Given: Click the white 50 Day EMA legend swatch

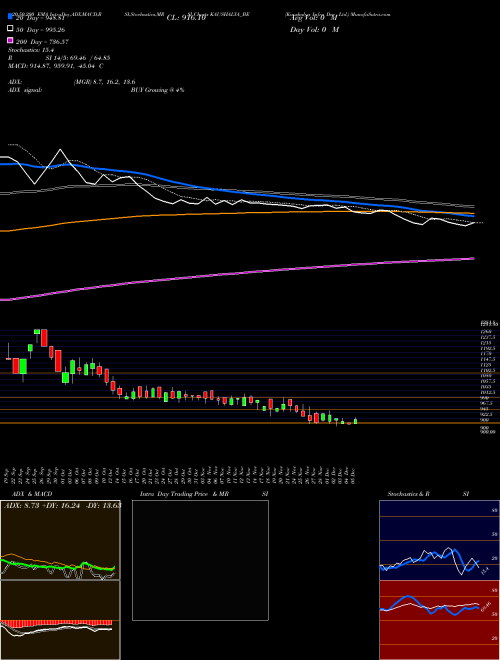Looking at the screenshot, I should pos(11,29).
